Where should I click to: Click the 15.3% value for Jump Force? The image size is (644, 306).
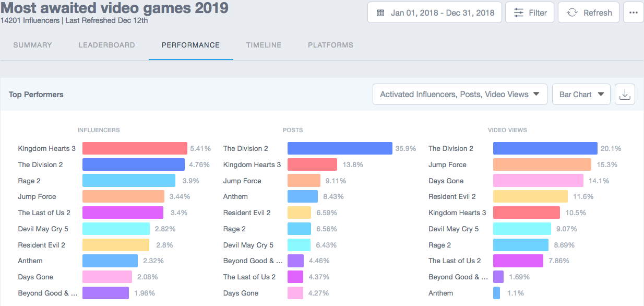(607, 164)
